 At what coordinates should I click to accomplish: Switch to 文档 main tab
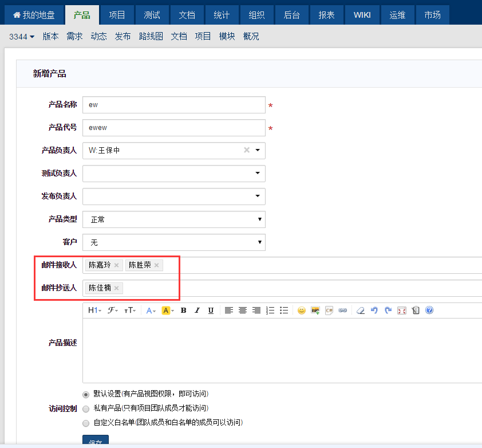coord(187,15)
